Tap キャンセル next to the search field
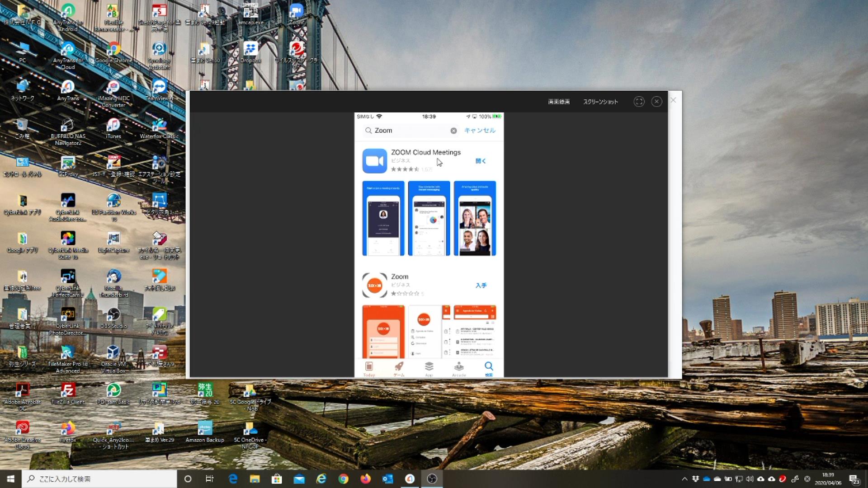This screenshot has width=868, height=488. (479, 130)
